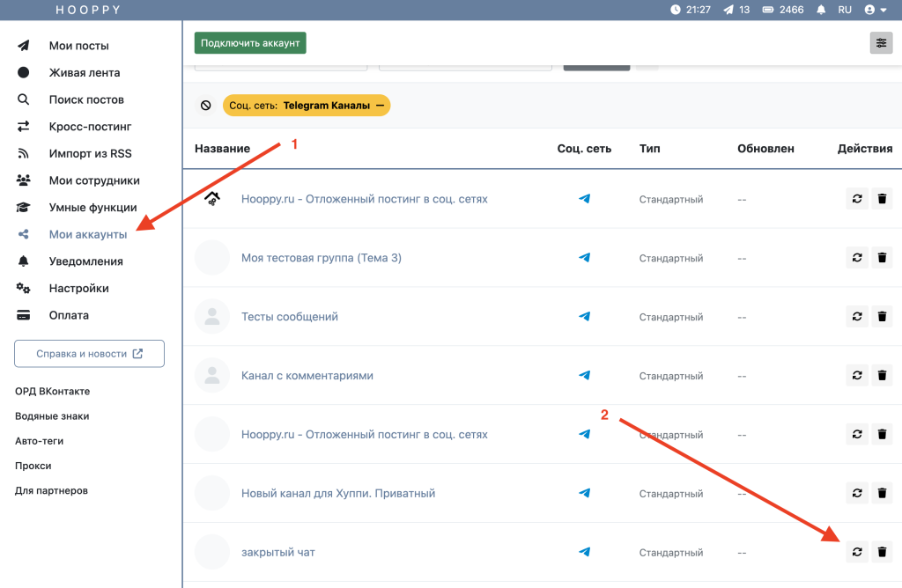Viewport: 902px width, 588px height.
Task: Open 'Мои посты' in the sidebar
Action: pyautogui.click(x=78, y=46)
